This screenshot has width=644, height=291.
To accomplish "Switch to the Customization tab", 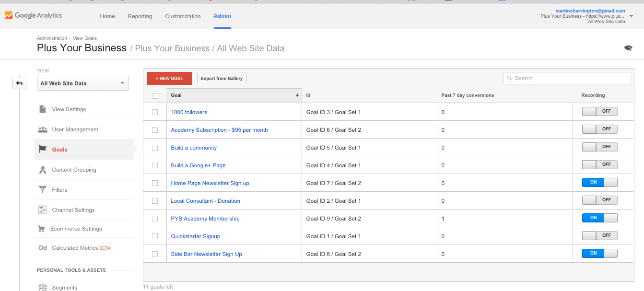I will tap(183, 16).
